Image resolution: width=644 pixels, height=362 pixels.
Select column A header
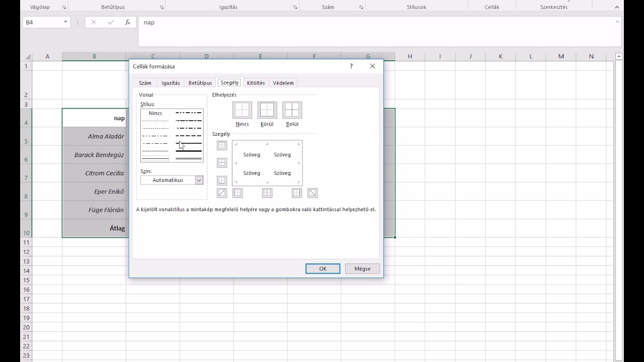tap(47, 56)
